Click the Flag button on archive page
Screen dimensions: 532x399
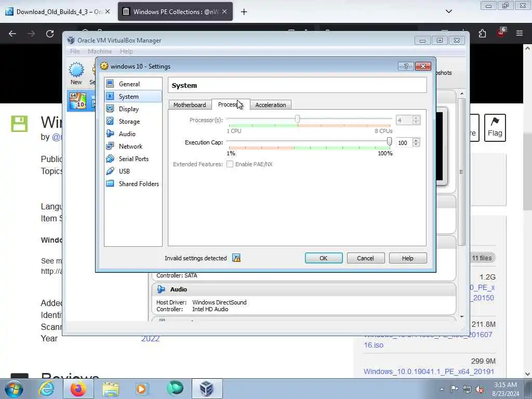495,128
